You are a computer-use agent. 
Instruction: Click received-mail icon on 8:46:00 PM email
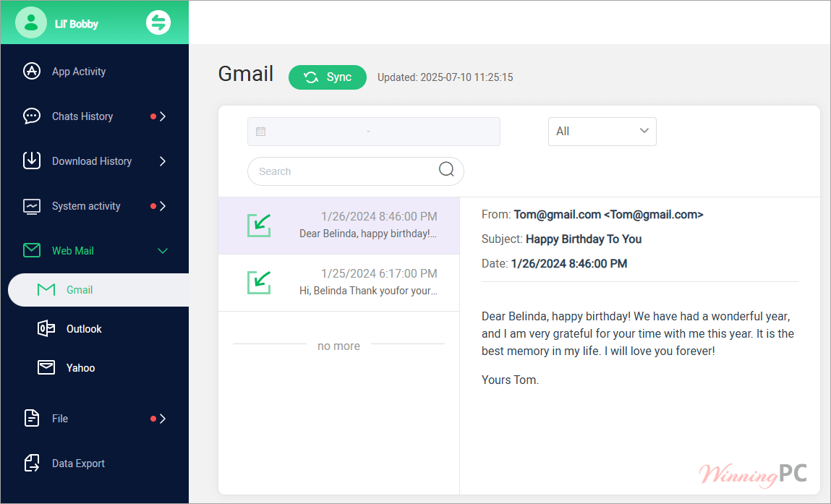[x=259, y=225]
